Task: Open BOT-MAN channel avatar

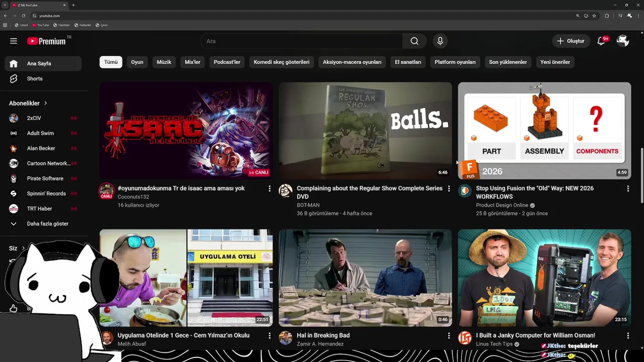Action: tap(285, 191)
